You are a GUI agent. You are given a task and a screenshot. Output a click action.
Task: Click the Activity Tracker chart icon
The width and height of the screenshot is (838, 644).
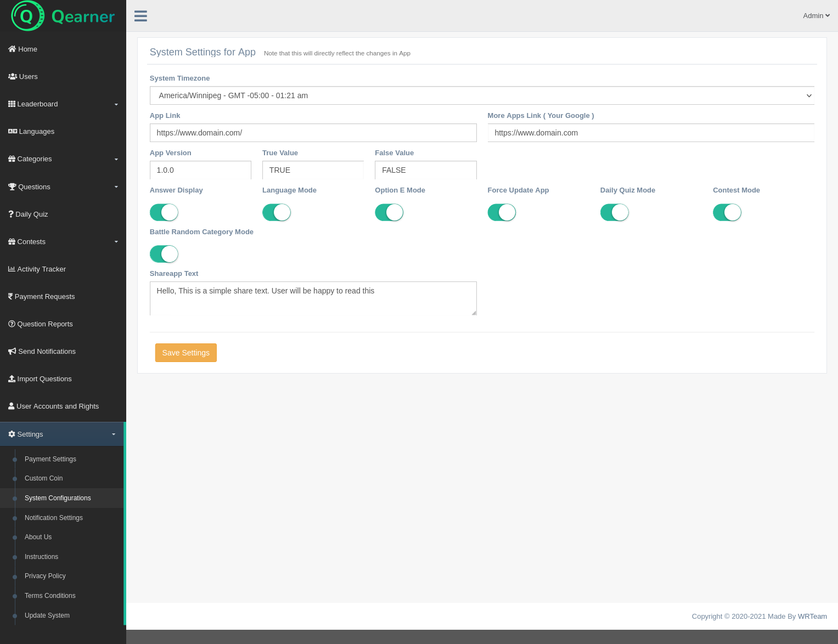12,269
